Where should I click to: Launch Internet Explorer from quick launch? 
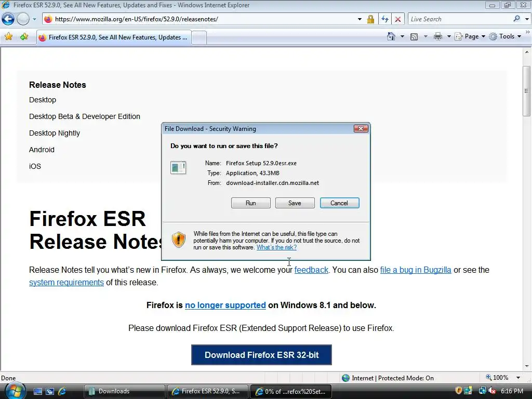62,391
